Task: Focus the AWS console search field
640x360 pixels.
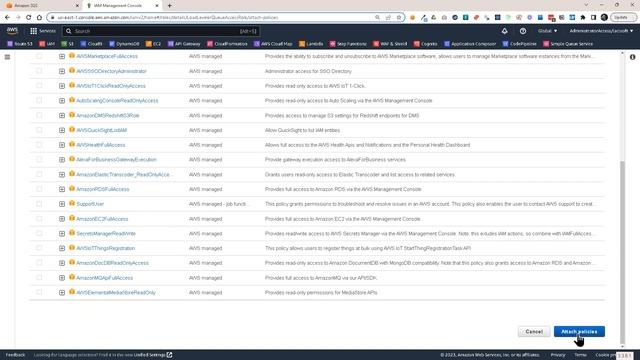Action: [x=161, y=31]
